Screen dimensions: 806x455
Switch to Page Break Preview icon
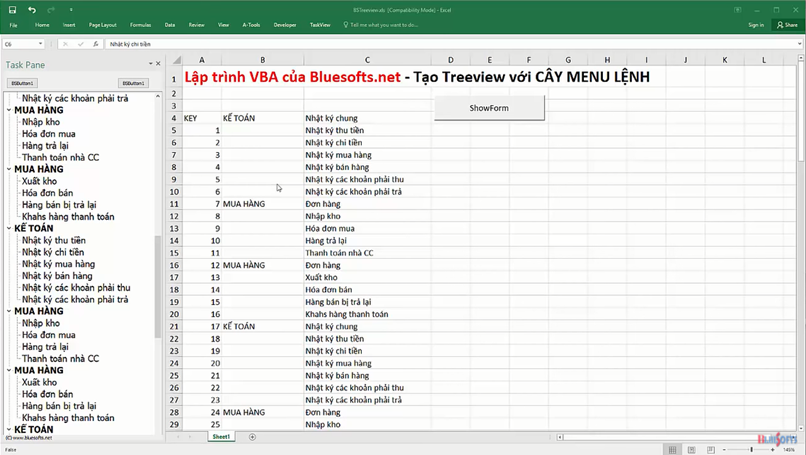711,450
